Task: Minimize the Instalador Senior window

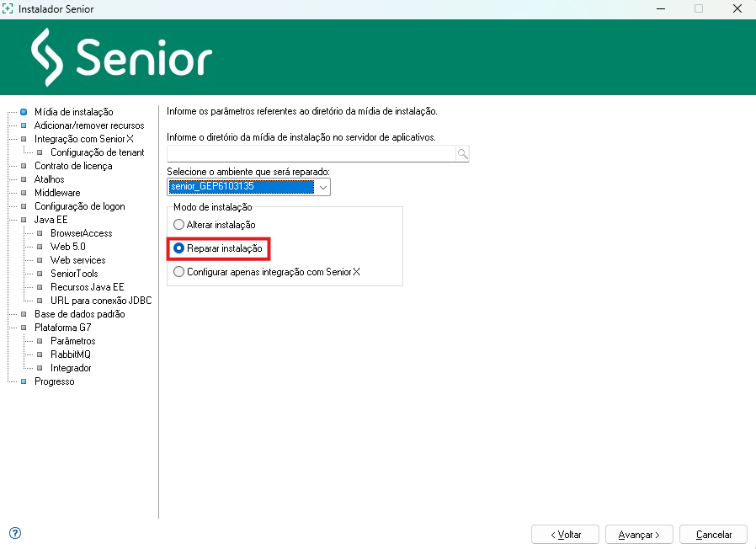Action: 661,8
